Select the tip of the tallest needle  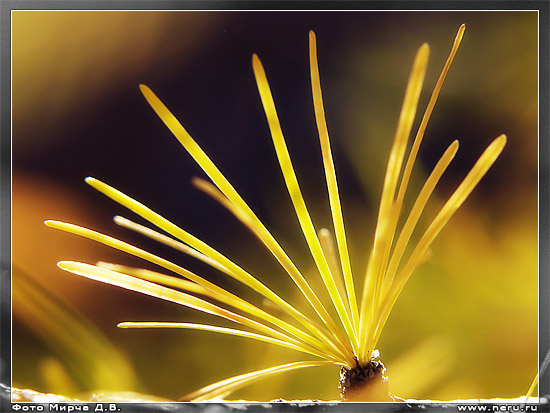click(x=462, y=27)
